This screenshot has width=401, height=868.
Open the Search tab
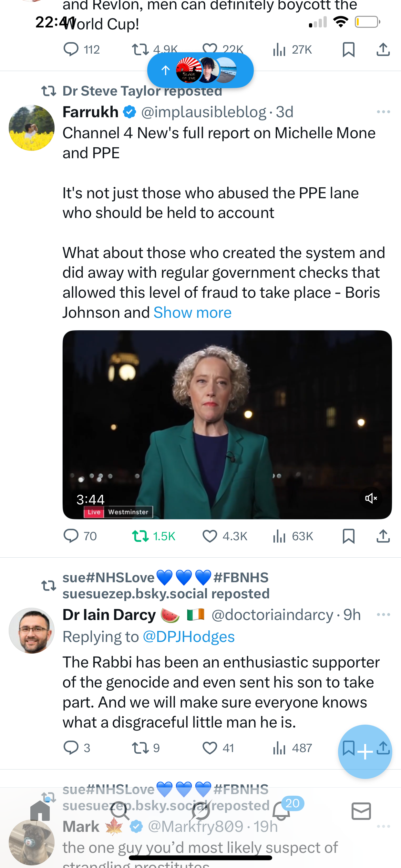[120, 811]
